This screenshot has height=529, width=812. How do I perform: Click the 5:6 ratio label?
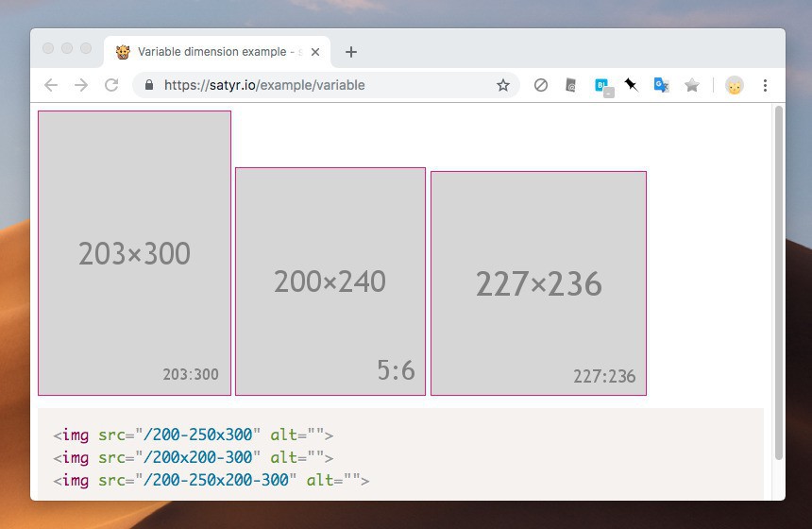coord(396,370)
